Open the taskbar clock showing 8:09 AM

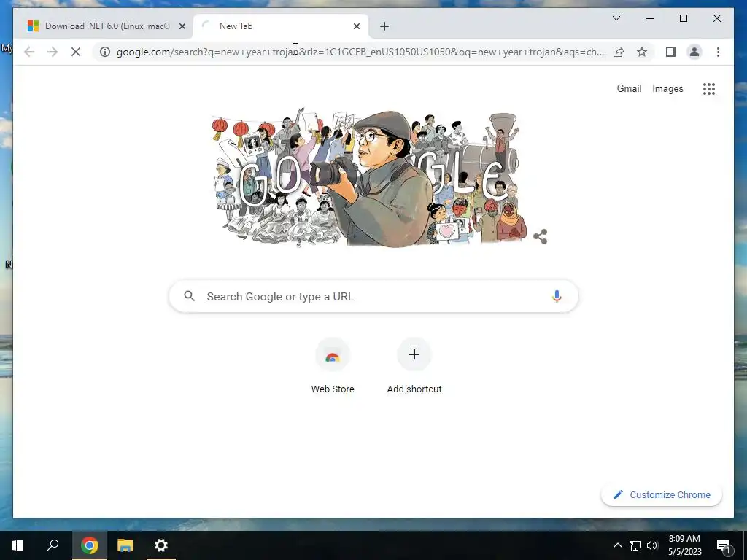coord(684,545)
